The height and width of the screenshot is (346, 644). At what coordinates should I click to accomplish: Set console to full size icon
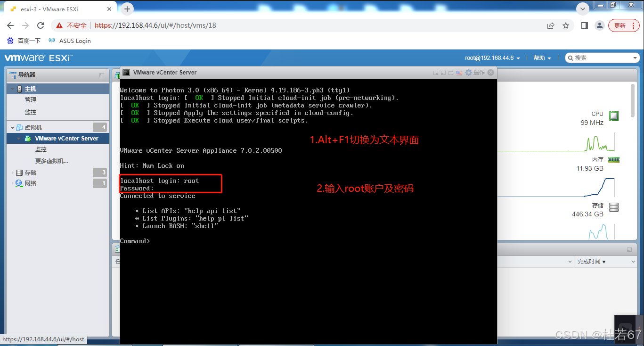tap(451, 73)
